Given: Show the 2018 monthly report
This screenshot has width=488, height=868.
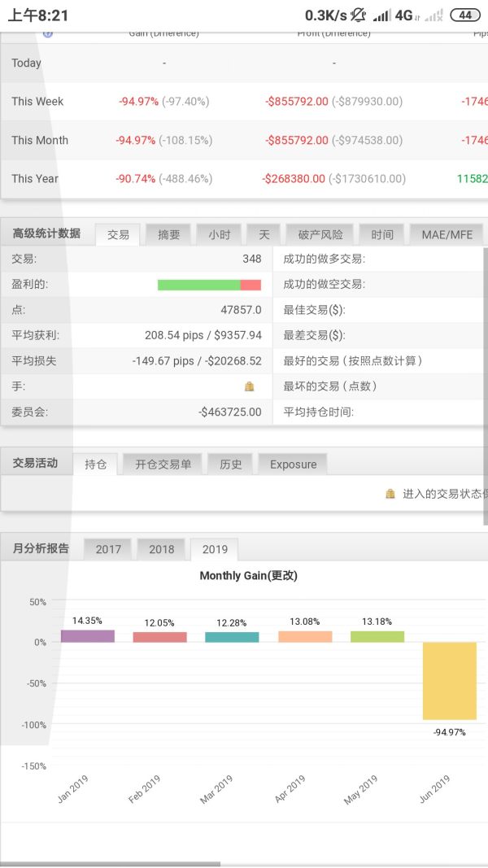Looking at the screenshot, I should coord(161,549).
